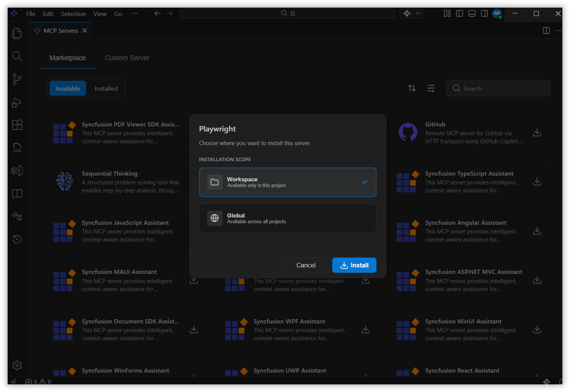Close the MCP Servers editor tab
This screenshot has width=570, height=392.
tap(85, 30)
